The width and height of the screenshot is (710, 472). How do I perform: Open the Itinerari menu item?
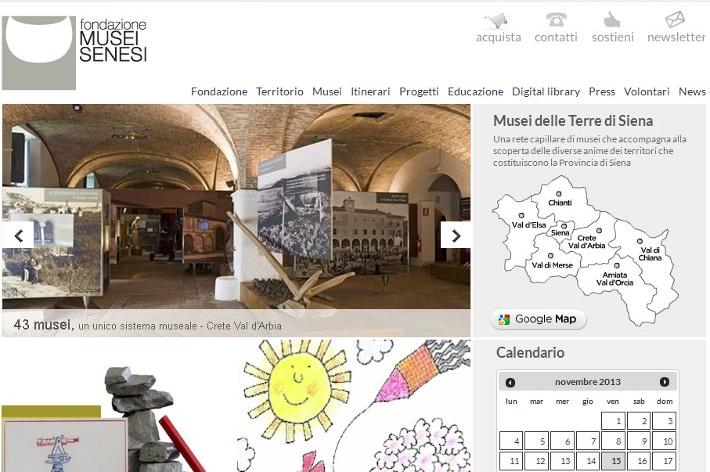(x=370, y=91)
